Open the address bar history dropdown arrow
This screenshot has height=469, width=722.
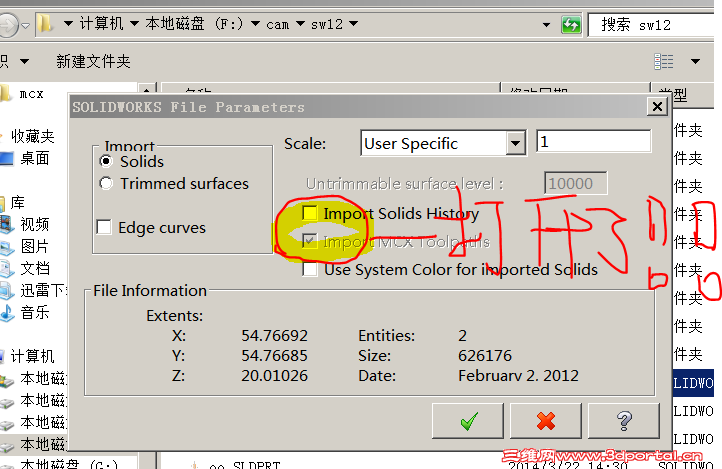(x=547, y=24)
